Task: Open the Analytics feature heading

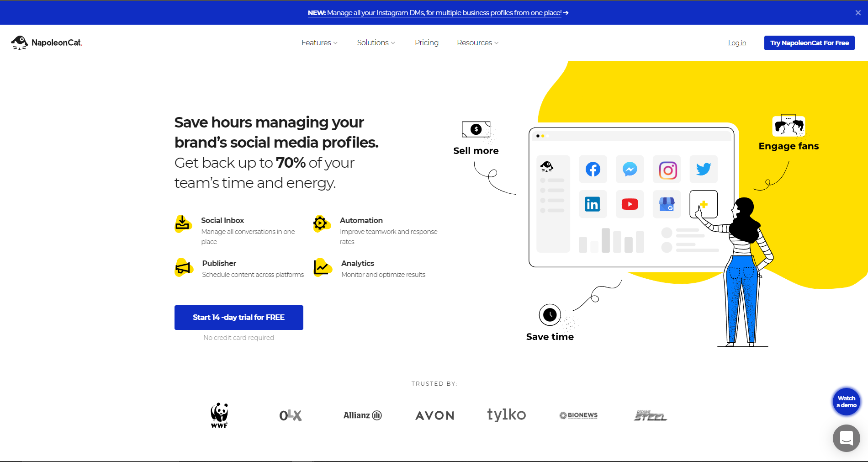Action: [x=358, y=263]
